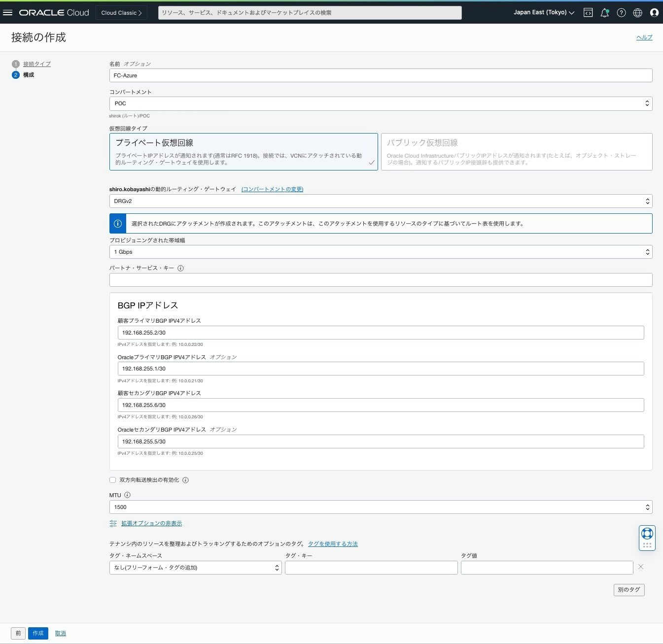663x644 pixels.
Task: Click the shirok (ルート)/POC path text
Action: pos(129,116)
